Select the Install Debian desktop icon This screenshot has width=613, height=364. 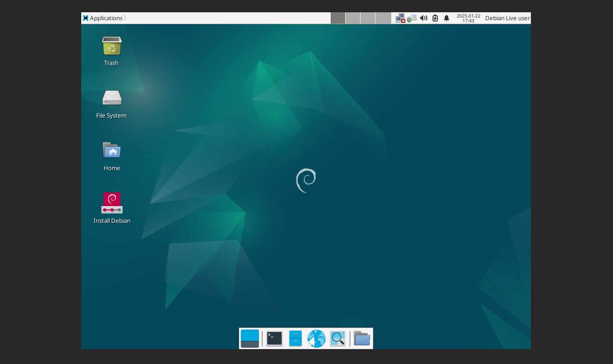(x=112, y=208)
